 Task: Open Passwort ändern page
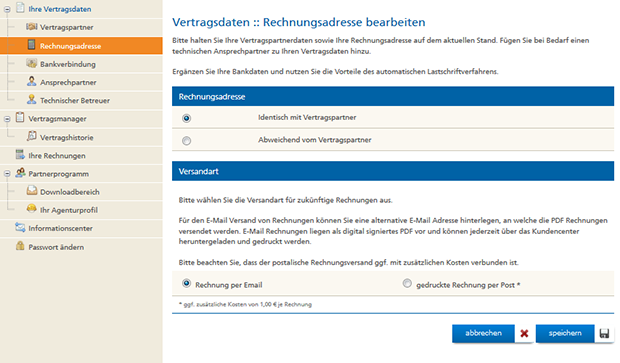coord(56,247)
